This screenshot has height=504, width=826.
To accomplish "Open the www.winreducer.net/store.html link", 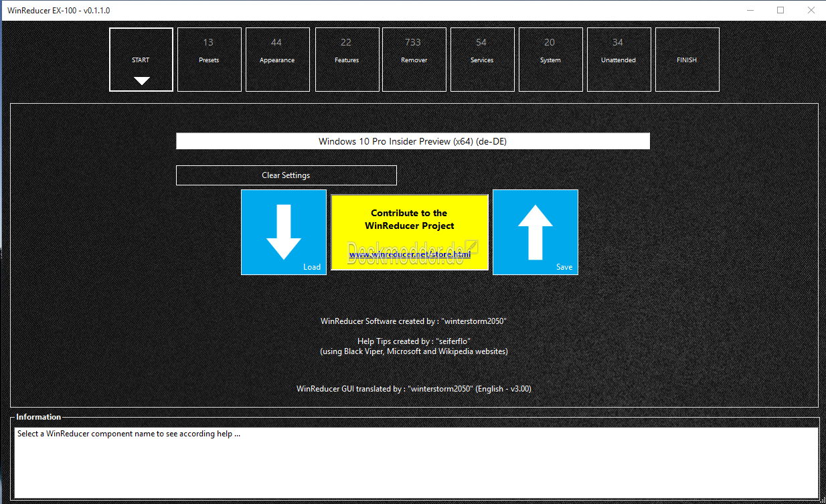I will (410, 254).
